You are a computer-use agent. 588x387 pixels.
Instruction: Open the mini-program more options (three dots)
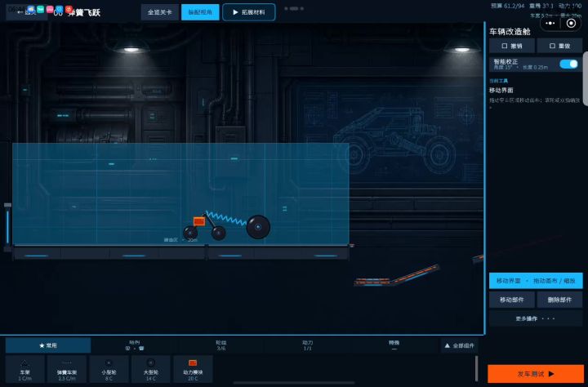pos(550,23)
